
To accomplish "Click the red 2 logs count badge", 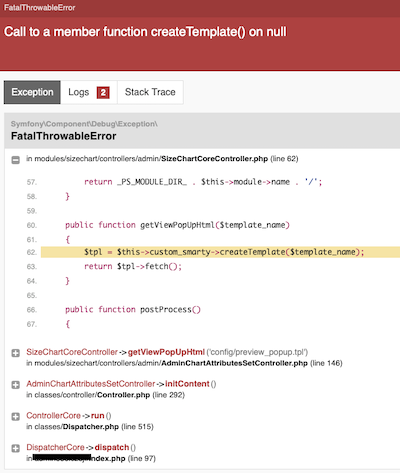I will pos(103,92).
